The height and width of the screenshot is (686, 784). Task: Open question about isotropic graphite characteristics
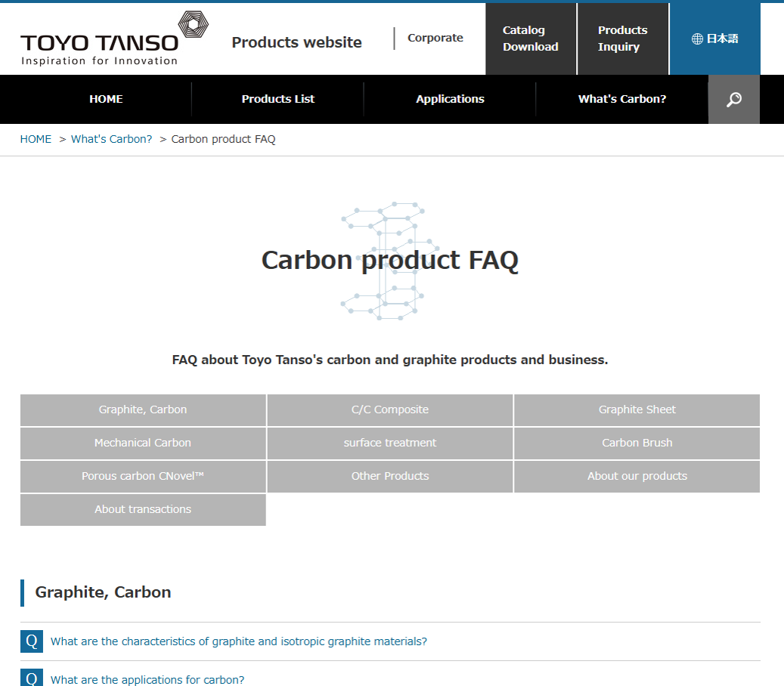238,641
